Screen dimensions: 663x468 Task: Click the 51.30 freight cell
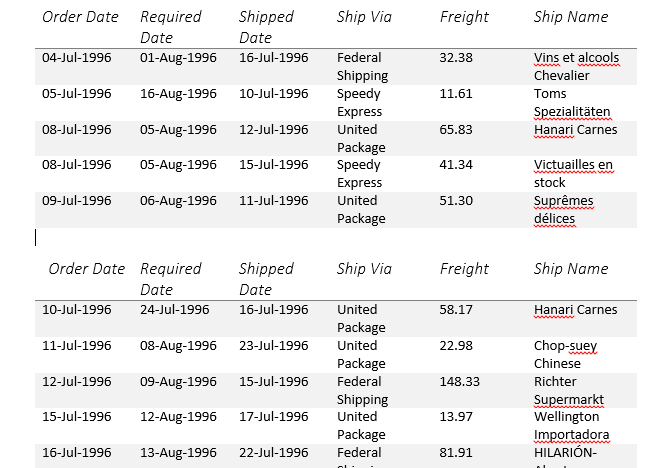[456, 201]
